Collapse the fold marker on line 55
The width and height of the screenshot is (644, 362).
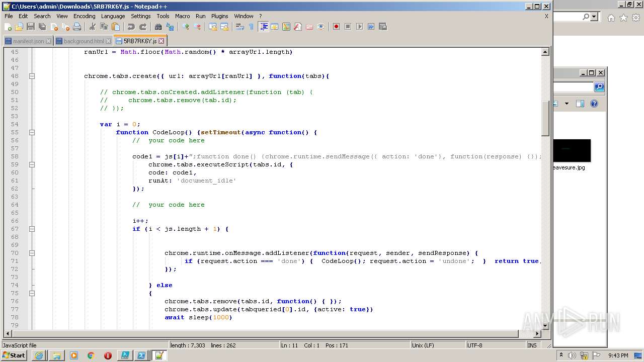point(32,132)
